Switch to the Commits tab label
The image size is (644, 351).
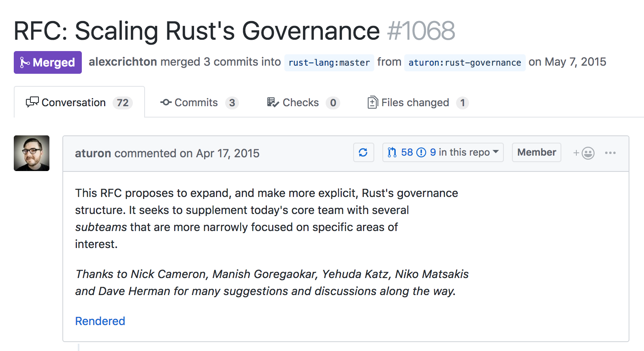[196, 103]
